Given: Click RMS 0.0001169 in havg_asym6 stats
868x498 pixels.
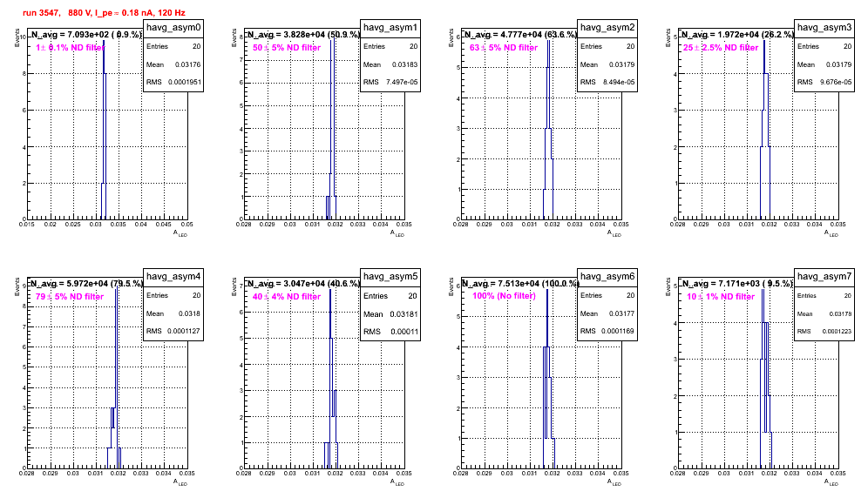Looking at the screenshot, I should 607,331.
